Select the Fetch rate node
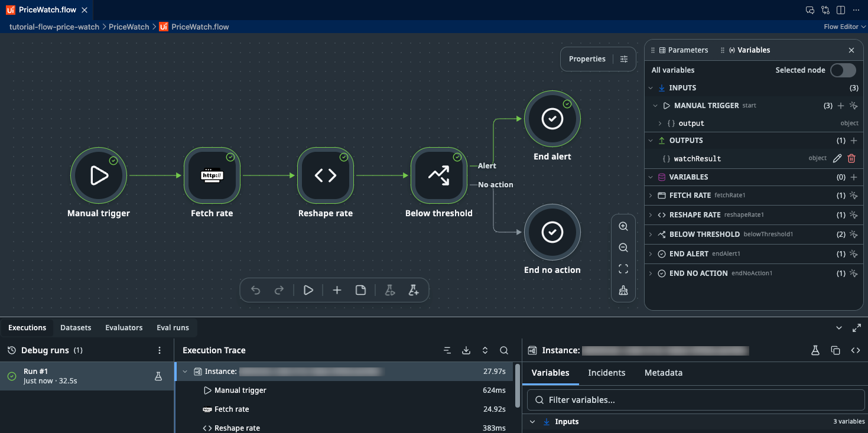 pos(212,175)
